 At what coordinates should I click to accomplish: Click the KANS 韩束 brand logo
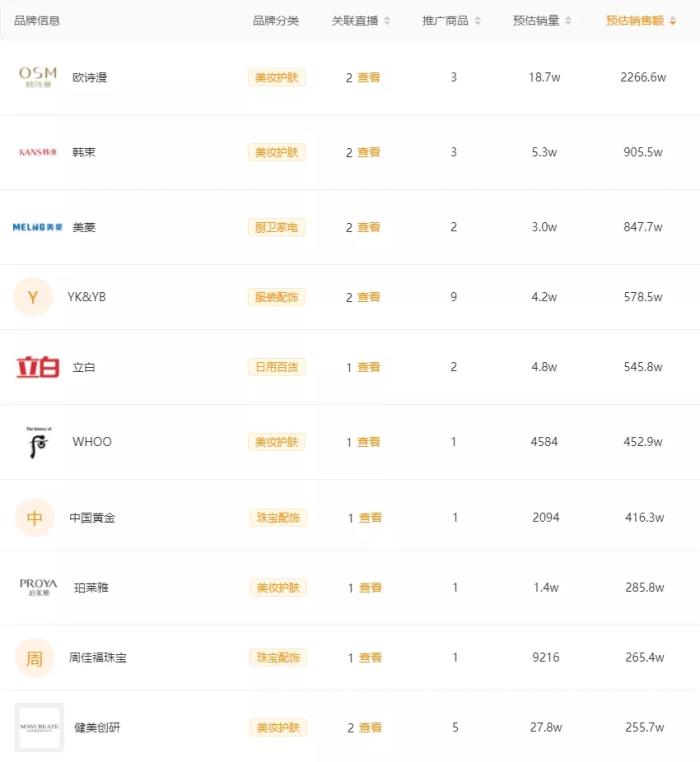(38, 152)
